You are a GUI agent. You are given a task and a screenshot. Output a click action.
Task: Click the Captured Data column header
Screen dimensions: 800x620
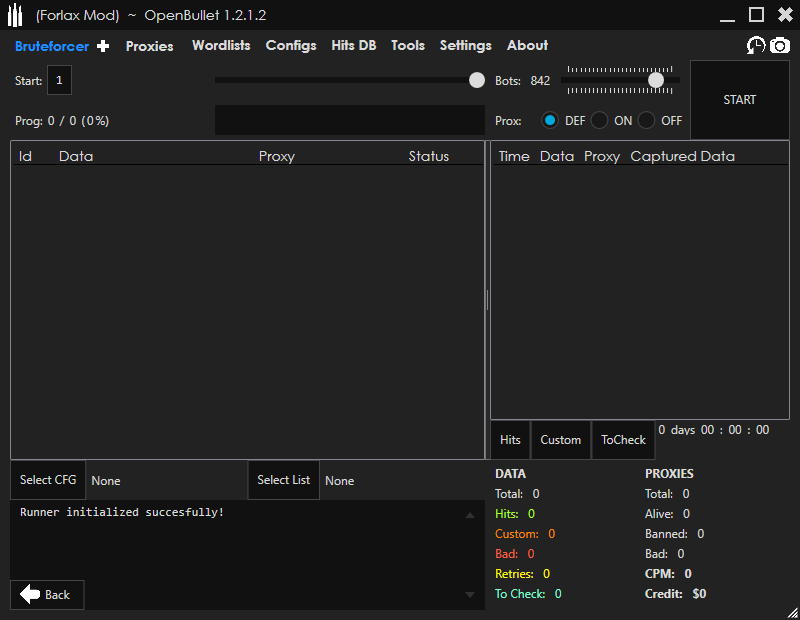pos(682,156)
